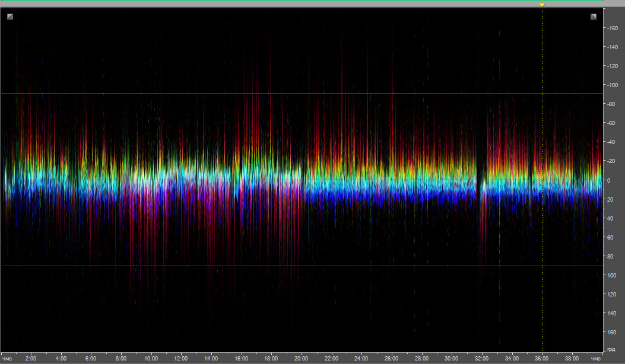Click the top-right corner zoom icon

pos(594,17)
